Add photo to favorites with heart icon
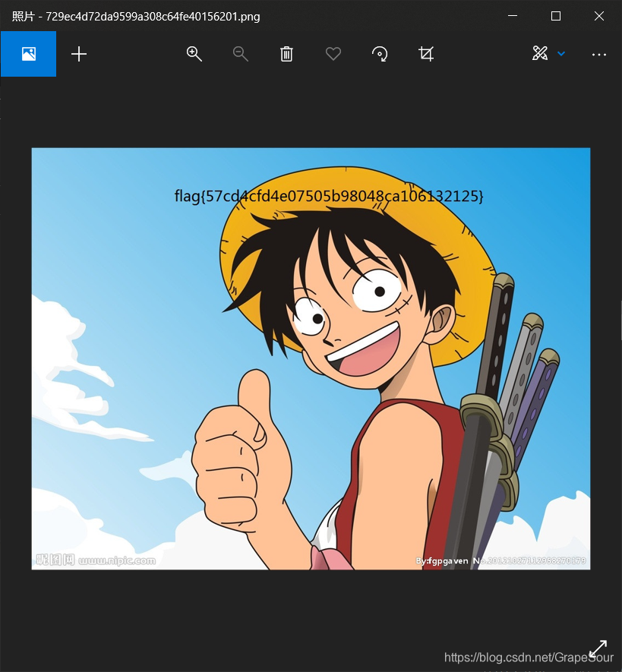This screenshot has height=672, width=622. coord(333,54)
